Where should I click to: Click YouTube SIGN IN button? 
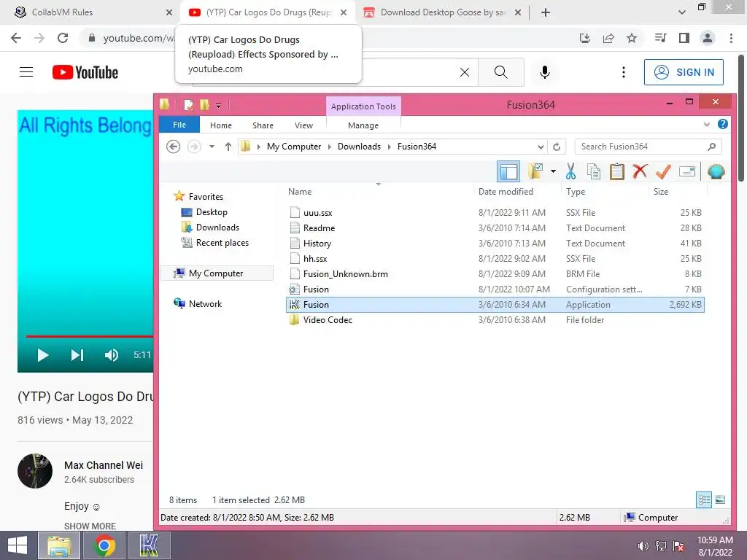point(684,72)
